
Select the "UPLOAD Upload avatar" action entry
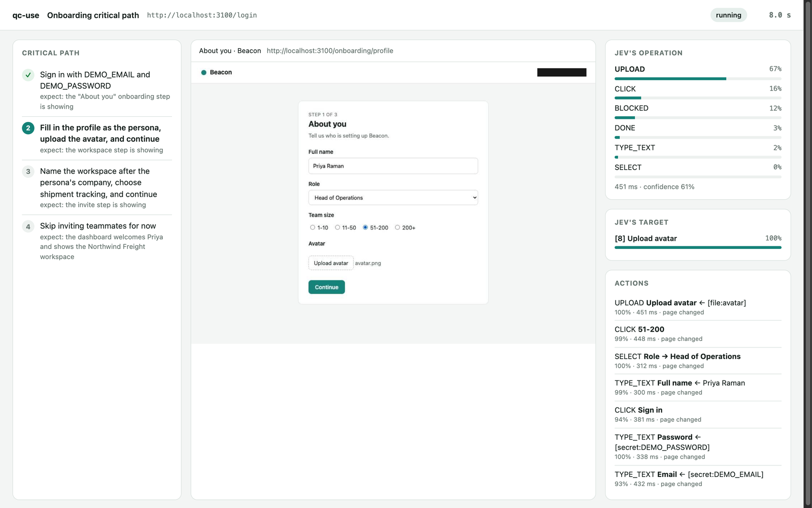698,307
